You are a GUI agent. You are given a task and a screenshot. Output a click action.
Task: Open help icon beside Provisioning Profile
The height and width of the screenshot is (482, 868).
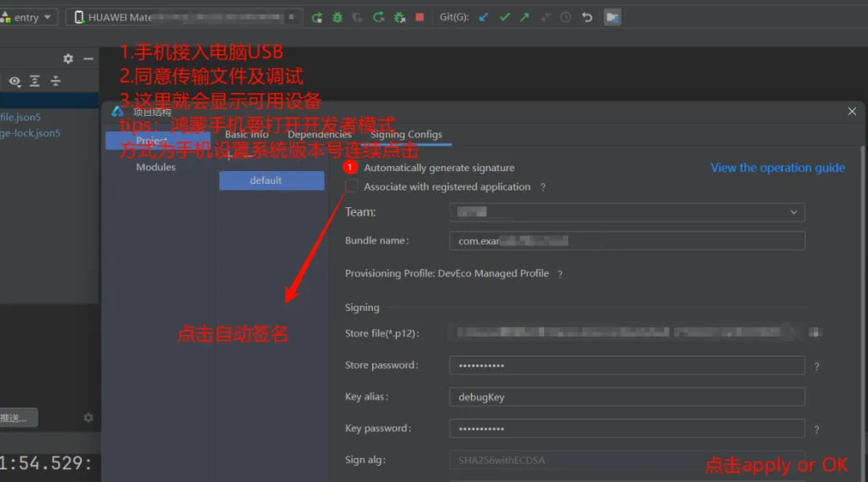(560, 274)
